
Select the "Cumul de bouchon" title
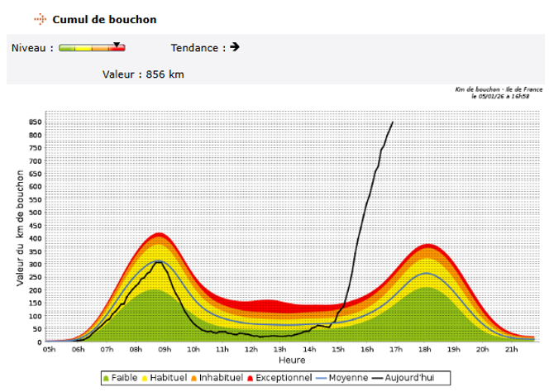pyautogui.click(x=104, y=19)
